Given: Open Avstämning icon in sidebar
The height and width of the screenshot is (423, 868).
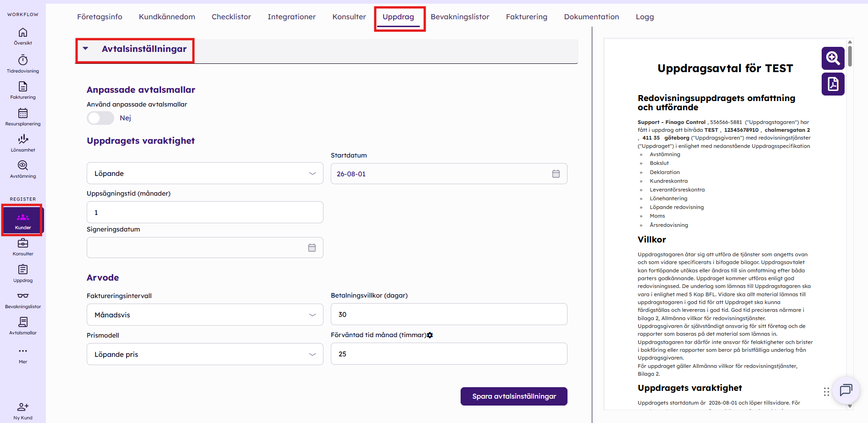Looking at the screenshot, I should click(x=23, y=165).
